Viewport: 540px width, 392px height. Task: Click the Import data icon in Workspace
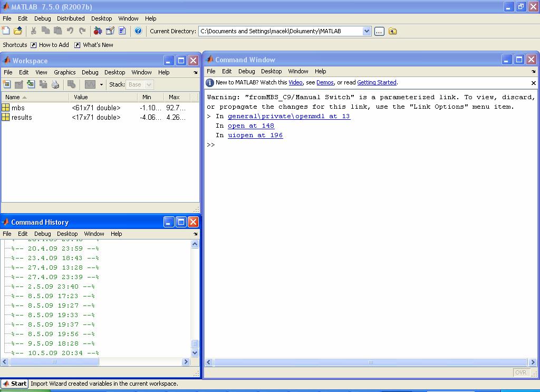click(x=31, y=84)
